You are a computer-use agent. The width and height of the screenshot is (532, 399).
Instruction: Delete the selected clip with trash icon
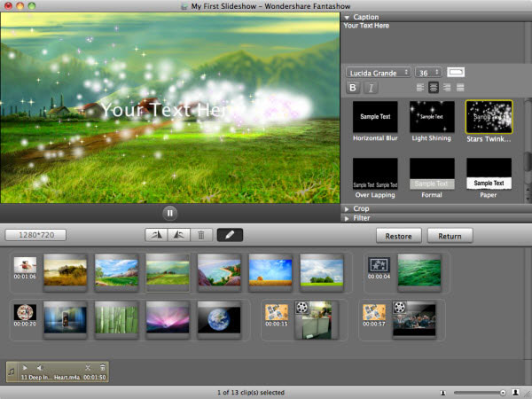201,235
